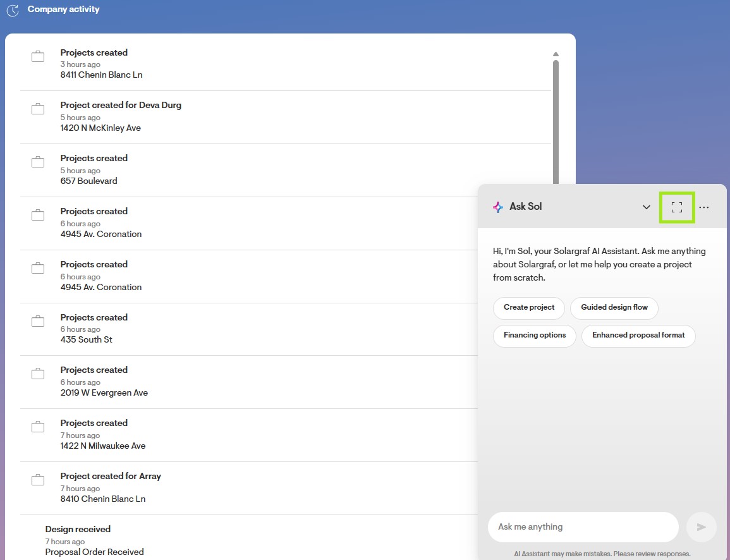
Task: Click briefcase icon for 8411 Chenin Blanc Ln
Action: (x=38, y=56)
